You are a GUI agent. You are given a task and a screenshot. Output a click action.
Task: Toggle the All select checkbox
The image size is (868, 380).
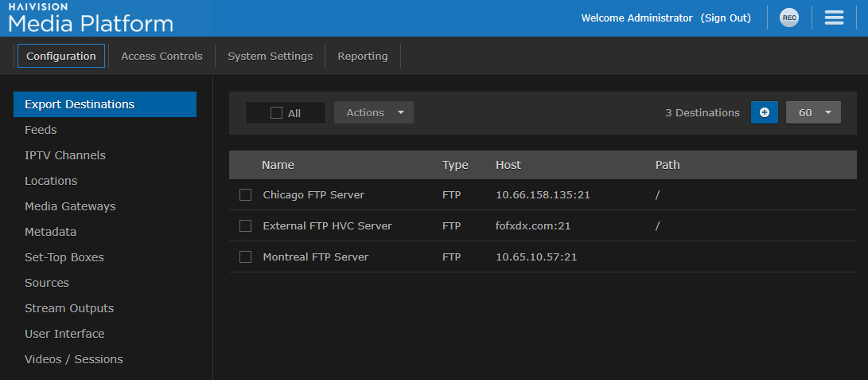(277, 113)
